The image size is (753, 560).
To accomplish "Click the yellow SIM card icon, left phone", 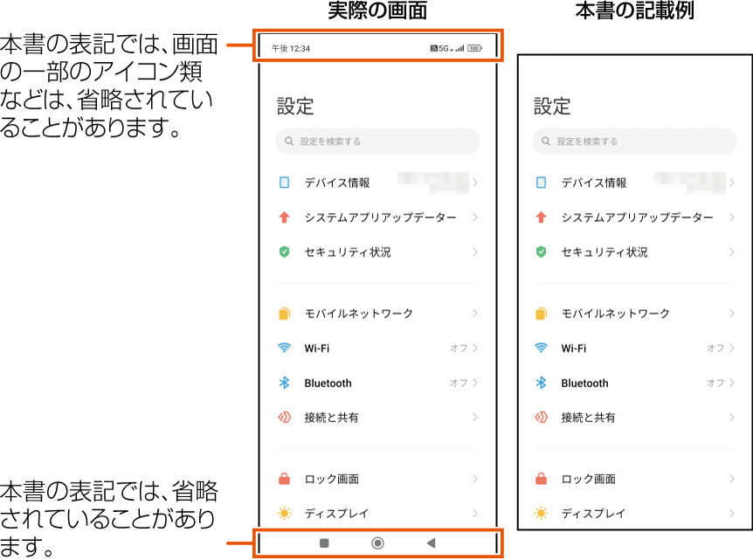I will [284, 314].
